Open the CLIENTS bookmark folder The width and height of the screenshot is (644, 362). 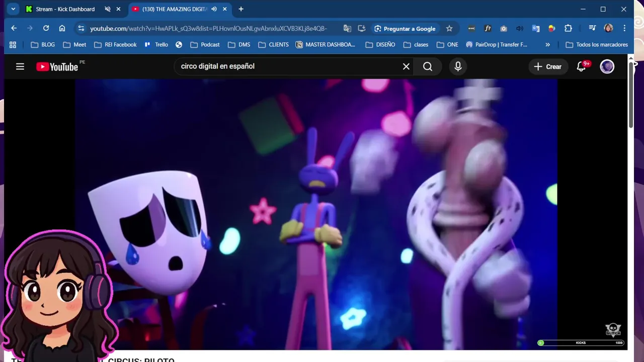pyautogui.click(x=273, y=45)
